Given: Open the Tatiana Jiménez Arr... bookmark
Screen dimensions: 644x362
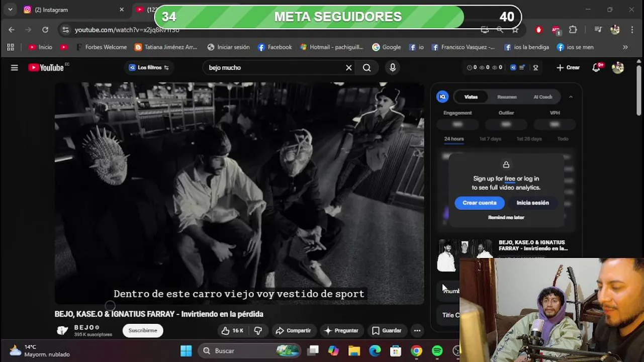Looking at the screenshot, I should 166,47.
